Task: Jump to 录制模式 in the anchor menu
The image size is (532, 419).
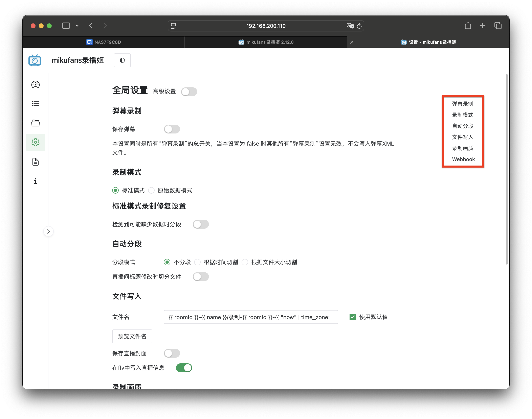Action: 463,115
